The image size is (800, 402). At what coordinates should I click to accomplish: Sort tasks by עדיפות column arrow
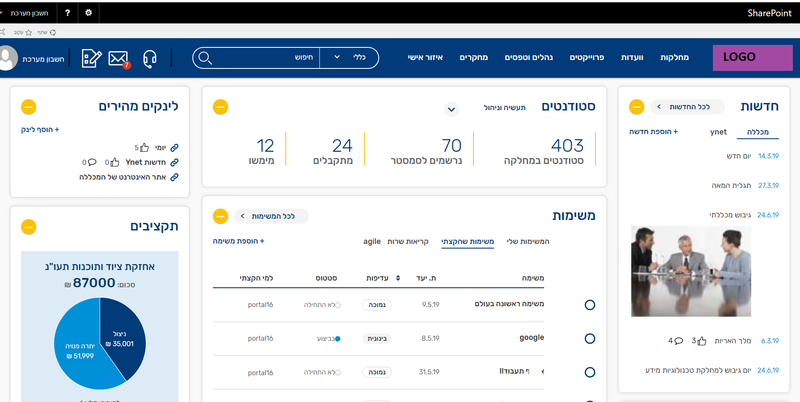(x=400, y=278)
